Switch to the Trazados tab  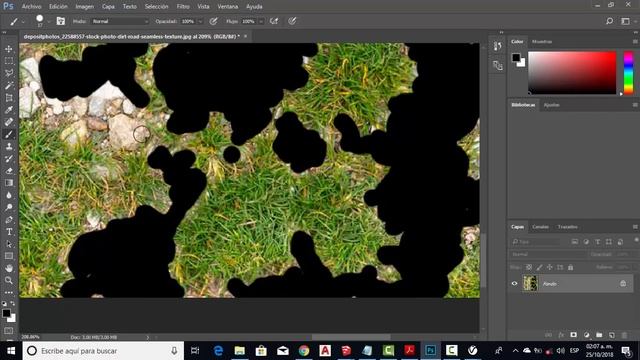[568, 227]
